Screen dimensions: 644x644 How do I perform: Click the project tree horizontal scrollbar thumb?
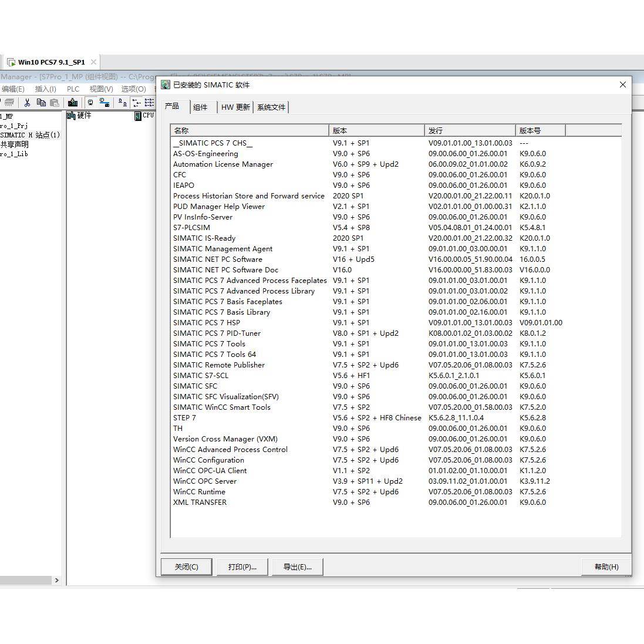pyautogui.click(x=25, y=581)
